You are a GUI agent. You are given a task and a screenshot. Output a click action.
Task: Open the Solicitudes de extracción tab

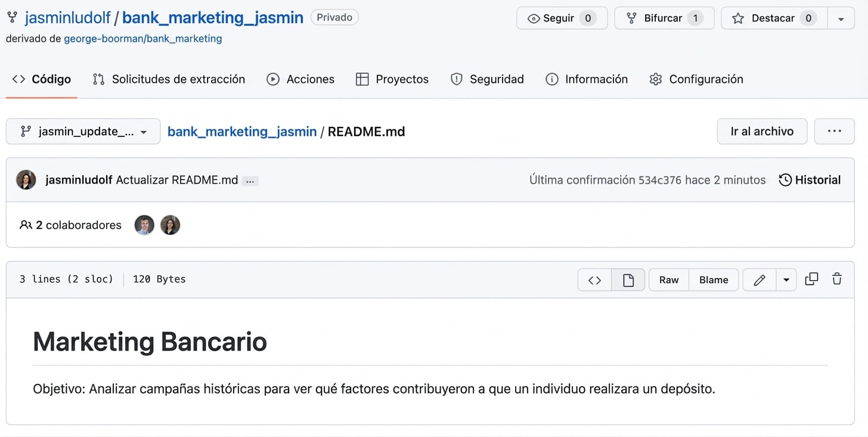(169, 79)
